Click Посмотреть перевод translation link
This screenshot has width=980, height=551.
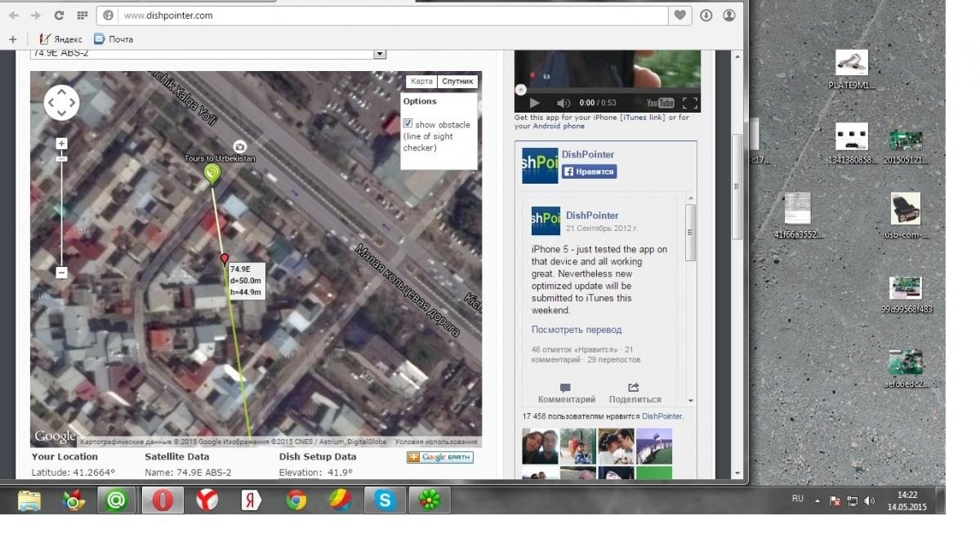point(577,330)
